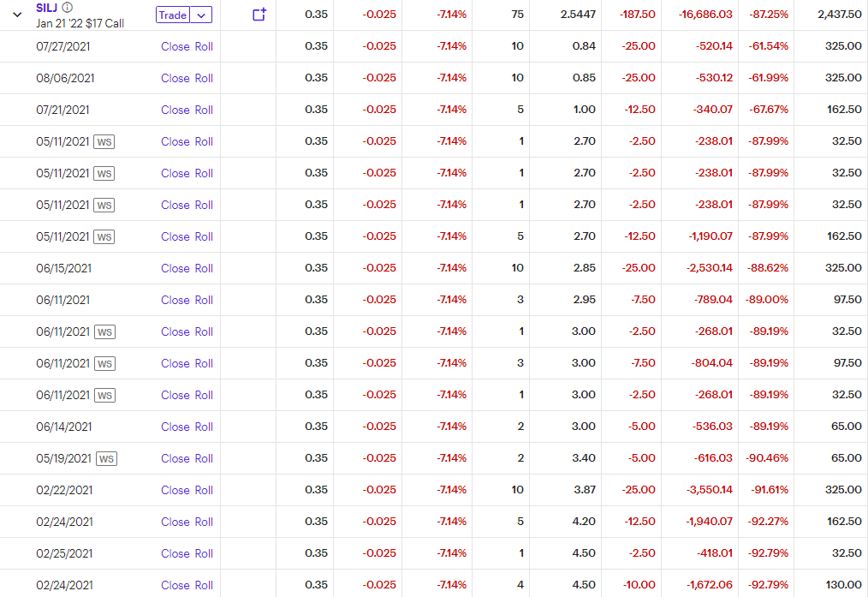The height and width of the screenshot is (597, 868).
Task: Select the 08/06/2021 lot date cell
Action: 65,78
